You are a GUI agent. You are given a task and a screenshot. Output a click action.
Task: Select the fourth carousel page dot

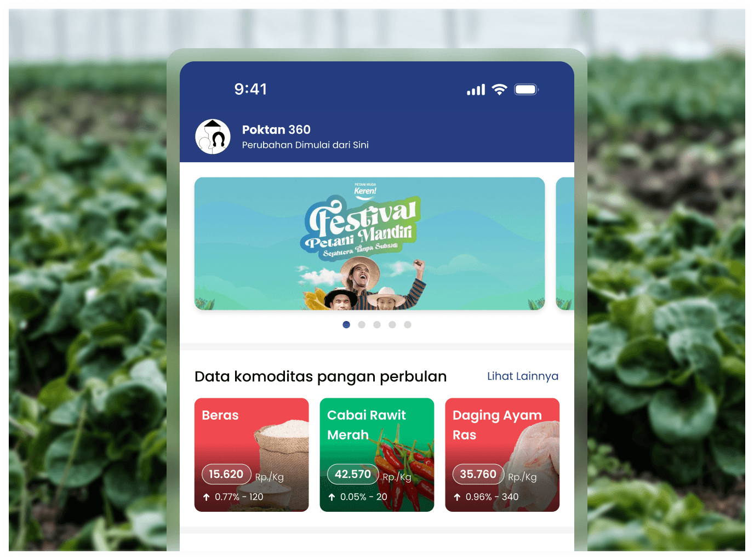tap(392, 325)
